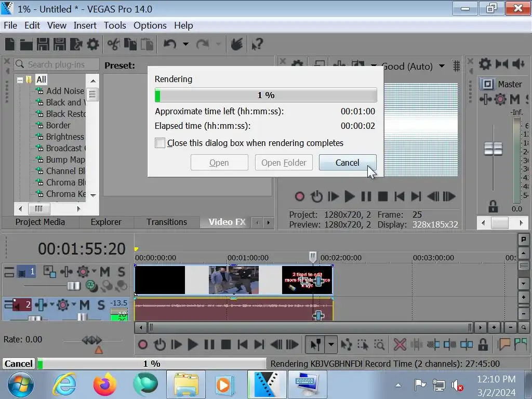
Task: Check Close this dialog box when rendering completes
Action: point(160,143)
